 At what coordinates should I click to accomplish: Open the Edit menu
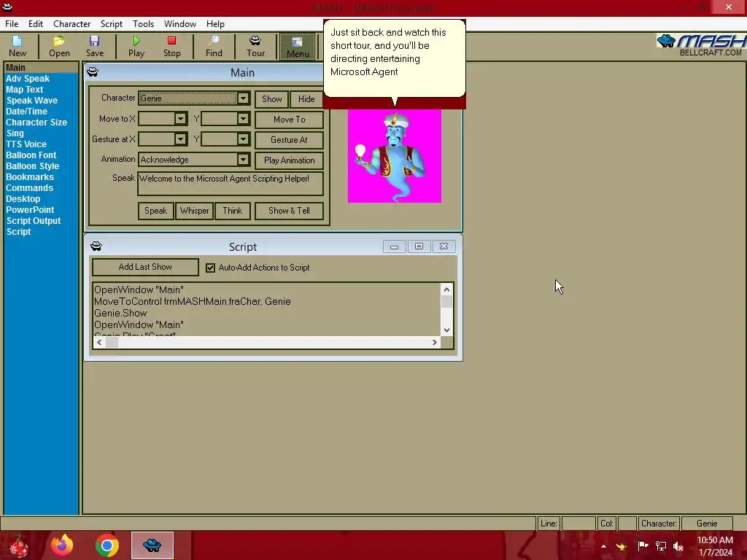coord(36,24)
